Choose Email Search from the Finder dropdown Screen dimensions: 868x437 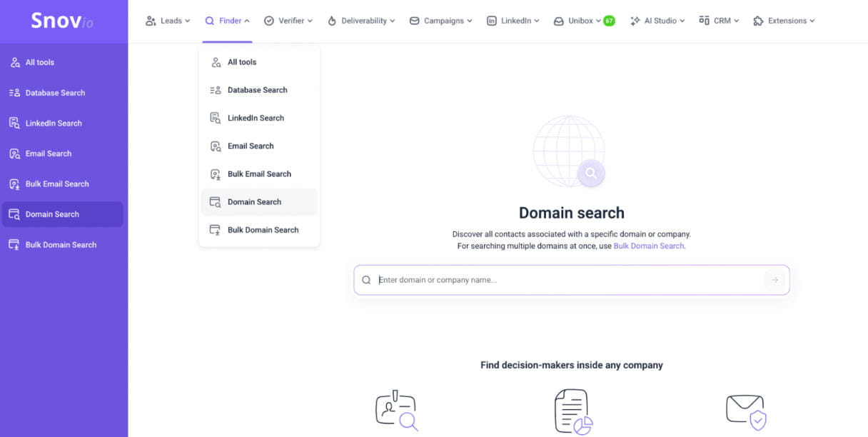point(259,146)
